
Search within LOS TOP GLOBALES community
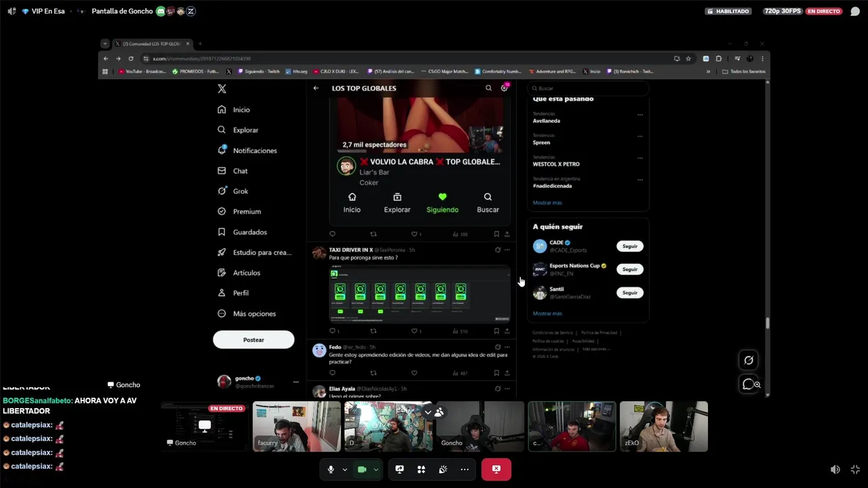tap(488, 88)
